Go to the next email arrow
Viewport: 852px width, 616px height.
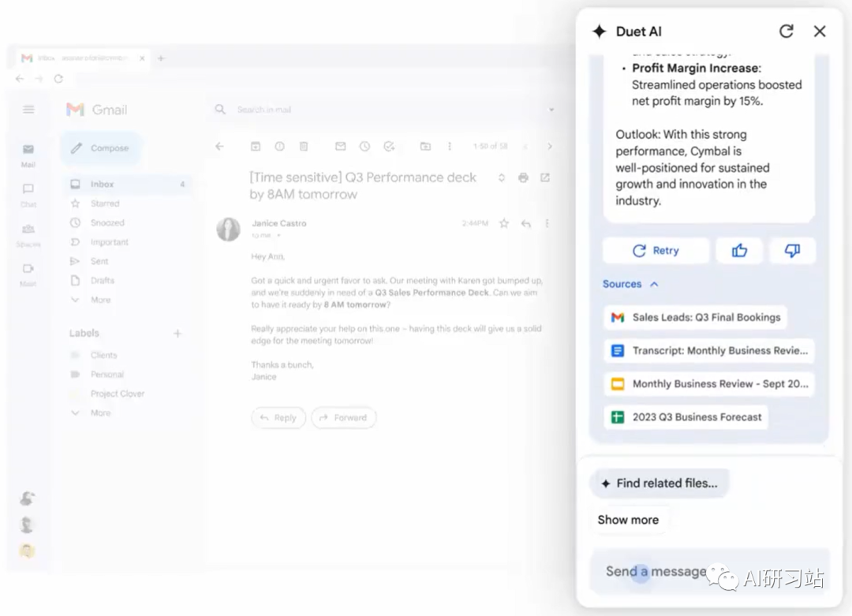coord(549,146)
